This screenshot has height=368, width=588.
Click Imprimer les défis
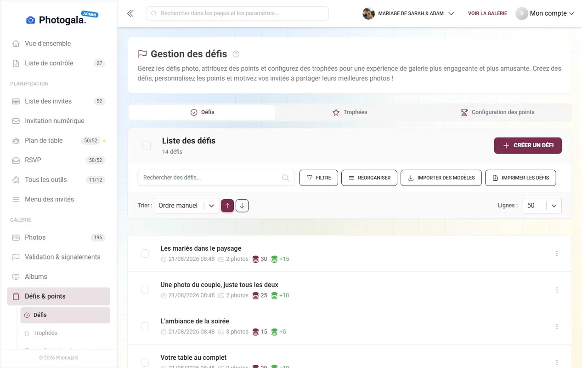pyautogui.click(x=520, y=178)
